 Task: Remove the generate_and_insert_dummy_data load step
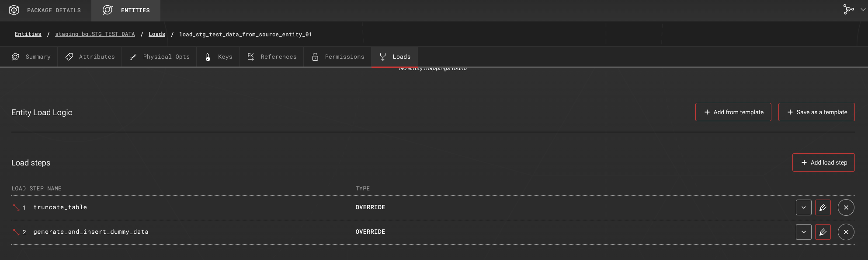[846, 232]
